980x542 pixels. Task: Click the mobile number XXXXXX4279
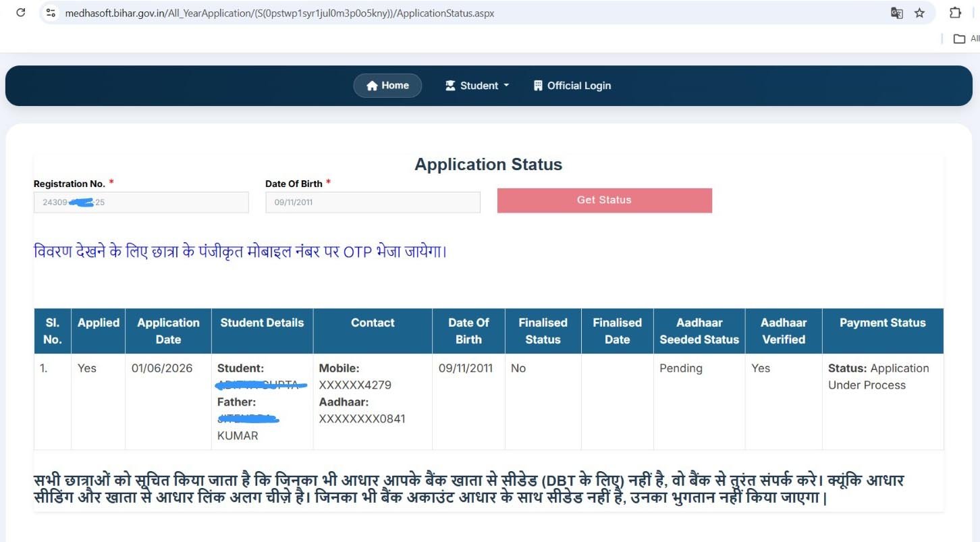[x=355, y=385]
